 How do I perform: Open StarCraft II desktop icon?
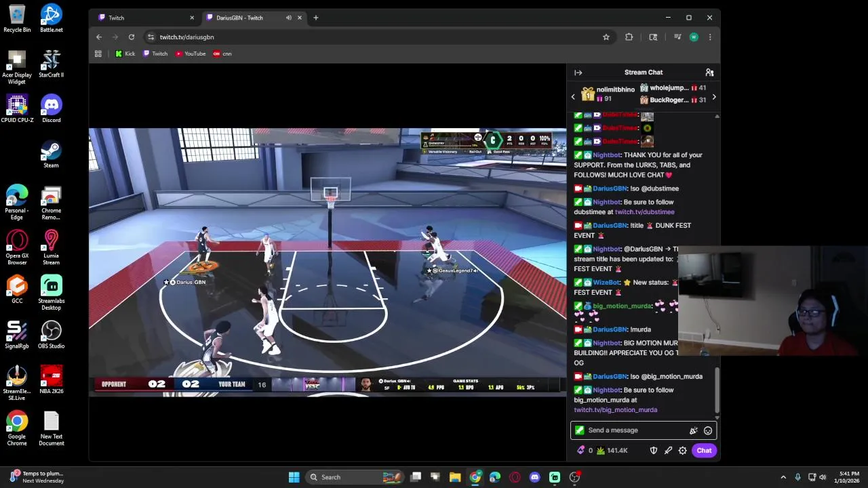click(x=52, y=64)
